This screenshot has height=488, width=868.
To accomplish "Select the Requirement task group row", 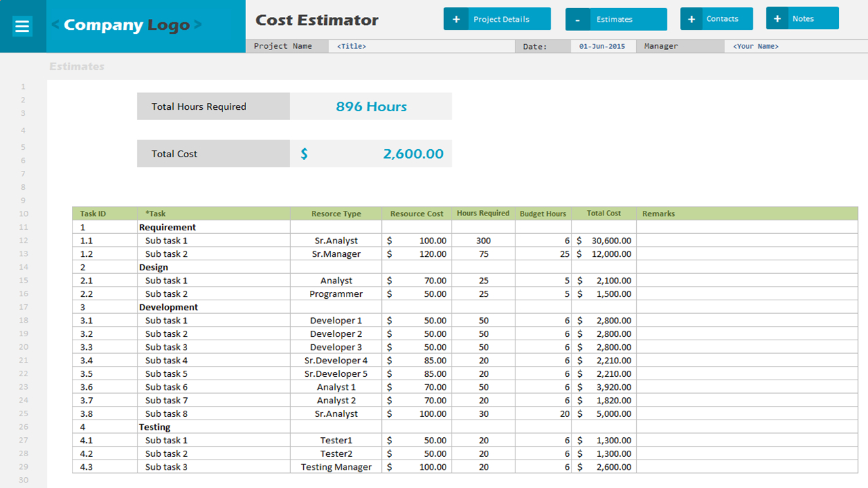I will (x=167, y=228).
